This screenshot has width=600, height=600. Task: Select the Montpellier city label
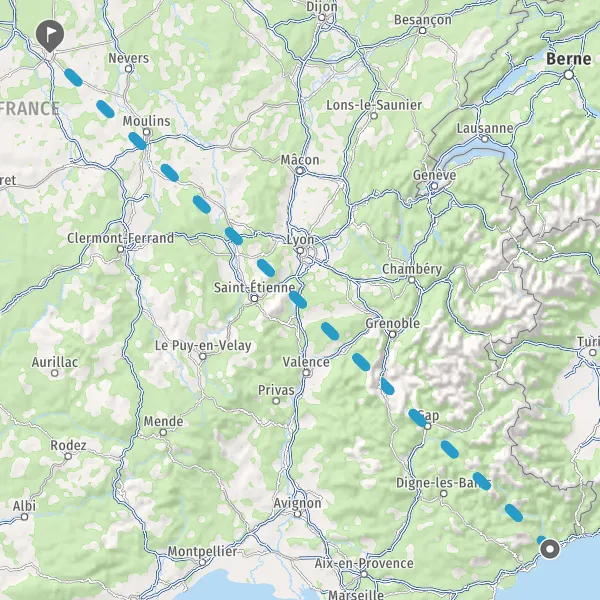point(202,551)
